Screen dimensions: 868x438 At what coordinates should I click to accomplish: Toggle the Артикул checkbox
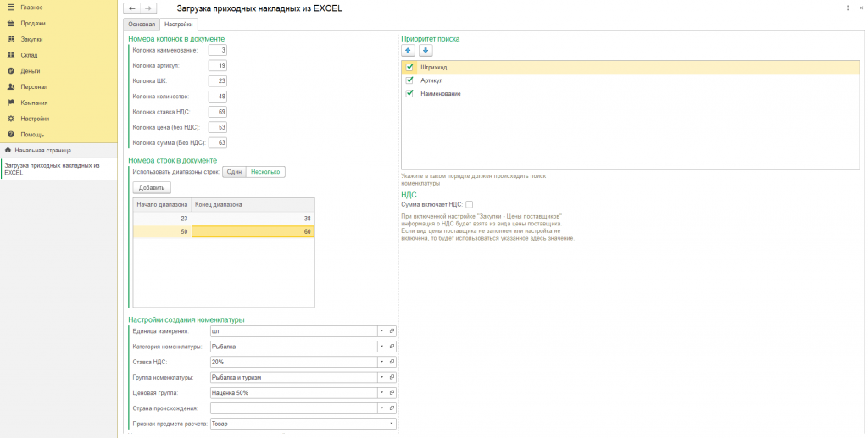coord(410,80)
